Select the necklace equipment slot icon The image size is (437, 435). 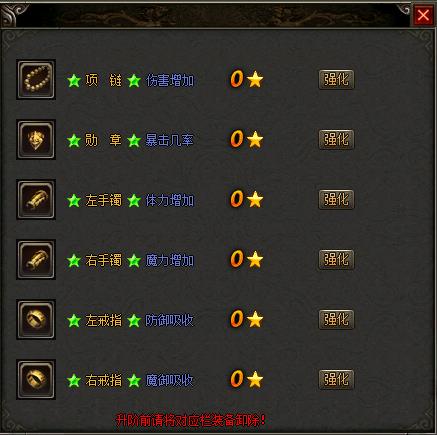click(x=36, y=80)
